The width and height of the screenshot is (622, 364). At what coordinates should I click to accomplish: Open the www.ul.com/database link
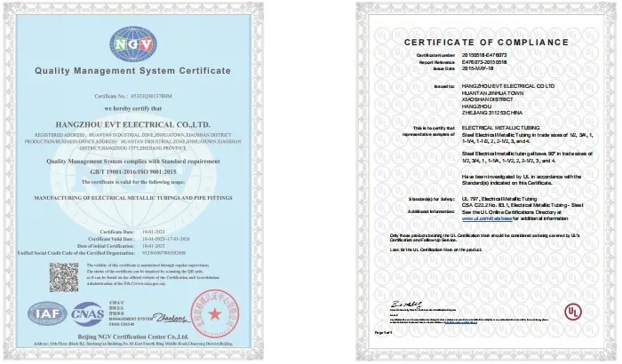[x=487, y=218]
